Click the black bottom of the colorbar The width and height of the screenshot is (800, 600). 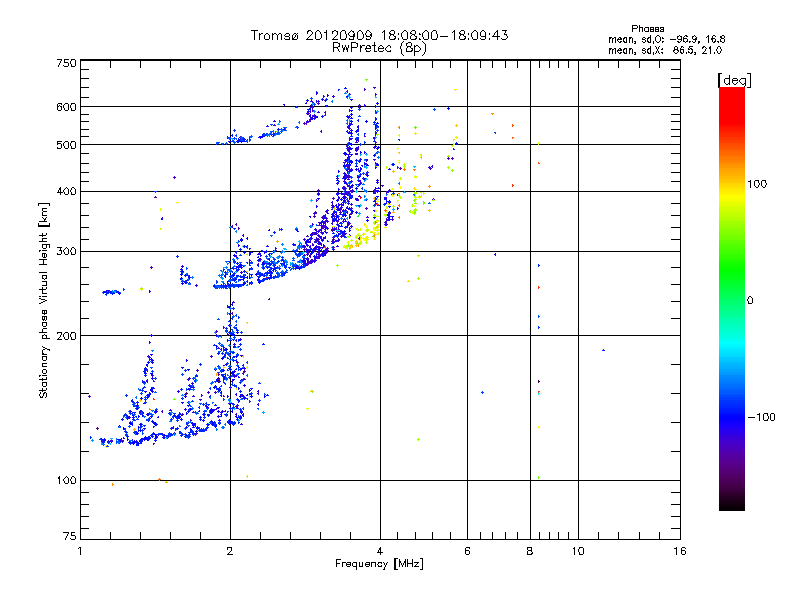(x=732, y=503)
